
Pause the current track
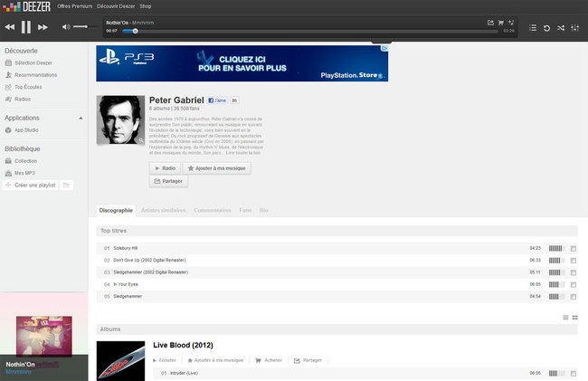coord(26,27)
